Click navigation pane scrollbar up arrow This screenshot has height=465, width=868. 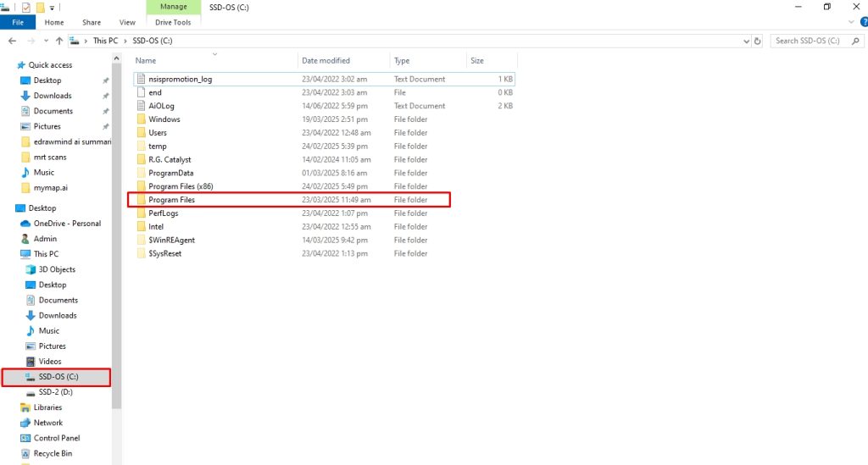click(x=116, y=58)
